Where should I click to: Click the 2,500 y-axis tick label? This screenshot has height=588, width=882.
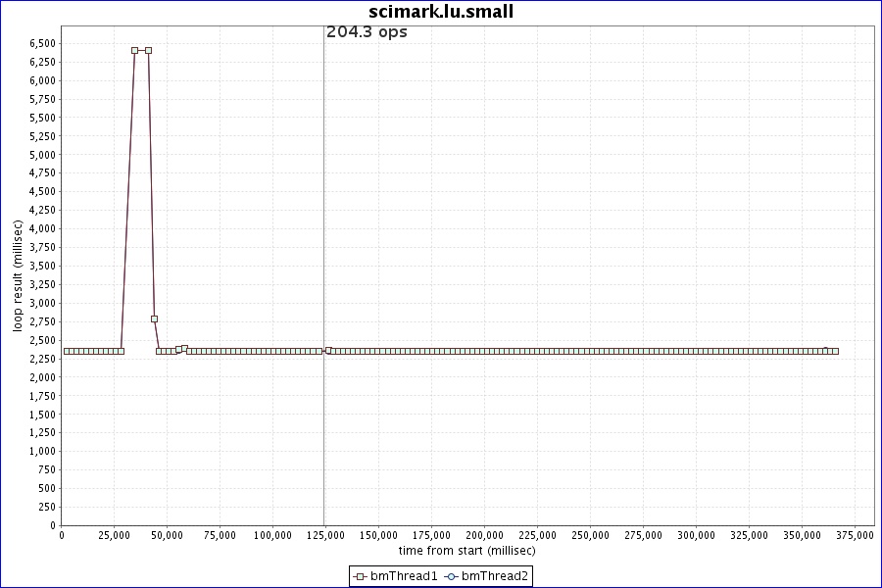42,340
